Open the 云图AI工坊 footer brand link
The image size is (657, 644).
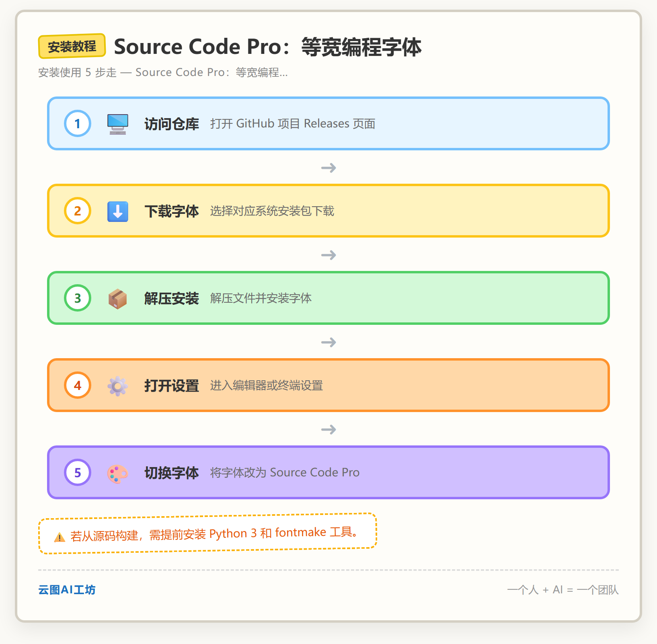click(x=67, y=590)
